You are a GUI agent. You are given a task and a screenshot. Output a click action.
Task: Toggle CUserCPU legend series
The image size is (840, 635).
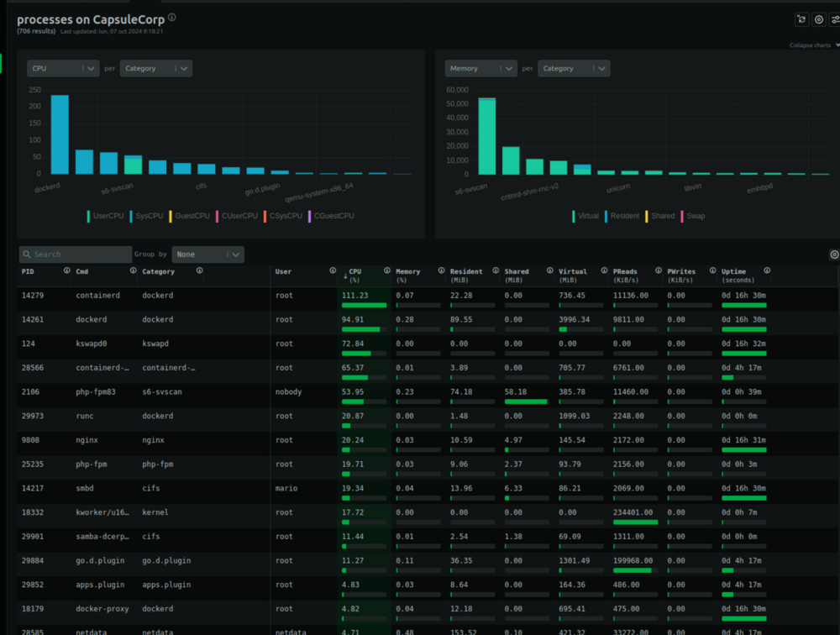coord(236,216)
